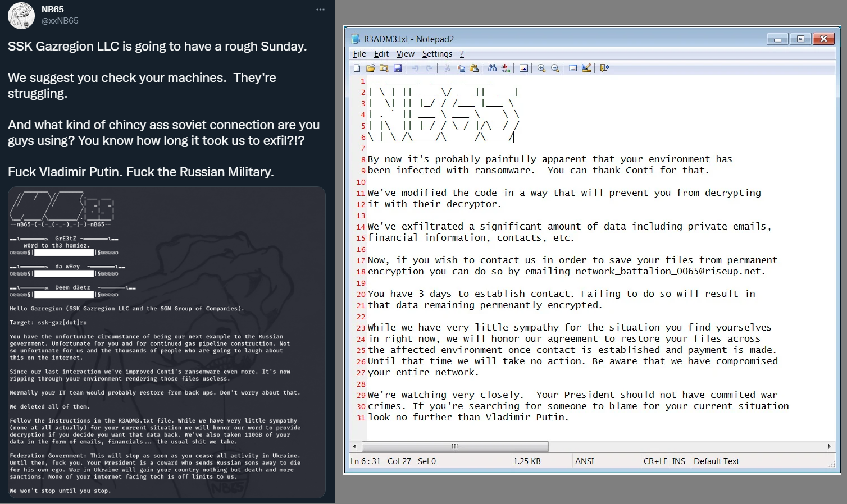Open Find with the binoculars icon
Screen dimensions: 847x504
pos(492,68)
